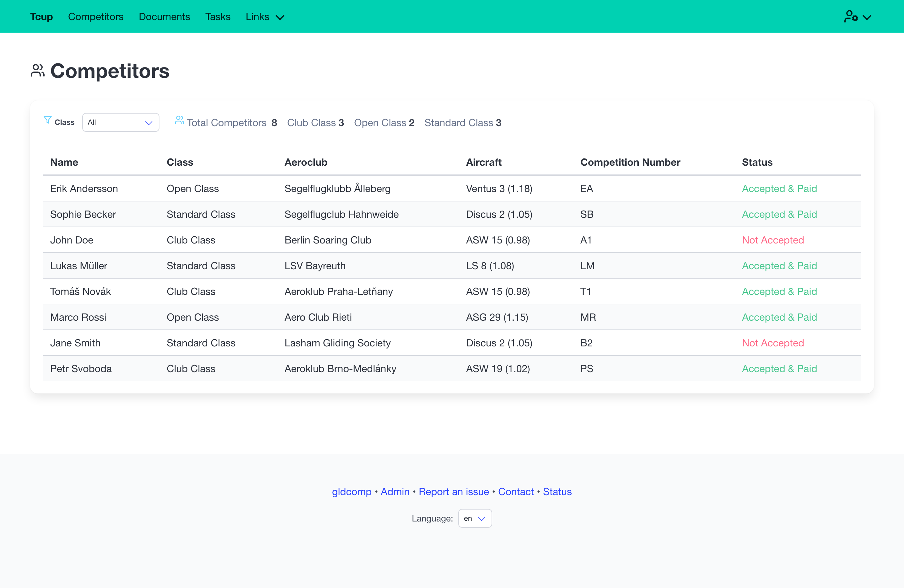Click the Standard Class count summary
904x588 pixels.
pyautogui.click(x=463, y=123)
